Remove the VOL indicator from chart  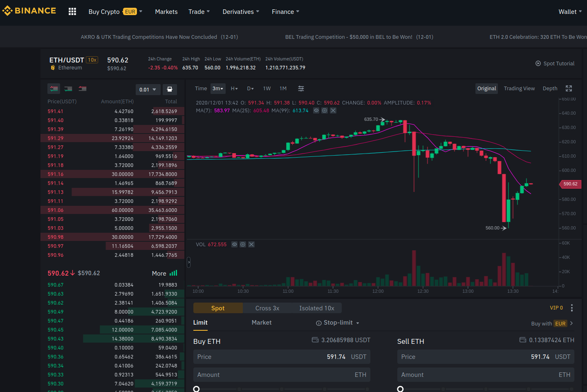click(251, 245)
